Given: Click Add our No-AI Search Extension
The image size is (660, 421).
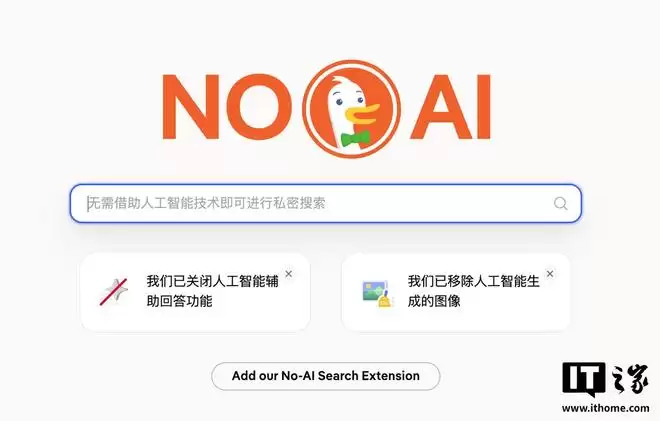Looking at the screenshot, I should 325,376.
